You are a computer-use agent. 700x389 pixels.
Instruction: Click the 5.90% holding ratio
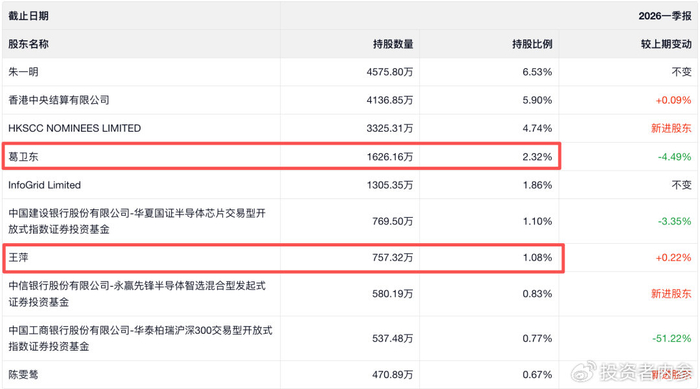(x=537, y=100)
